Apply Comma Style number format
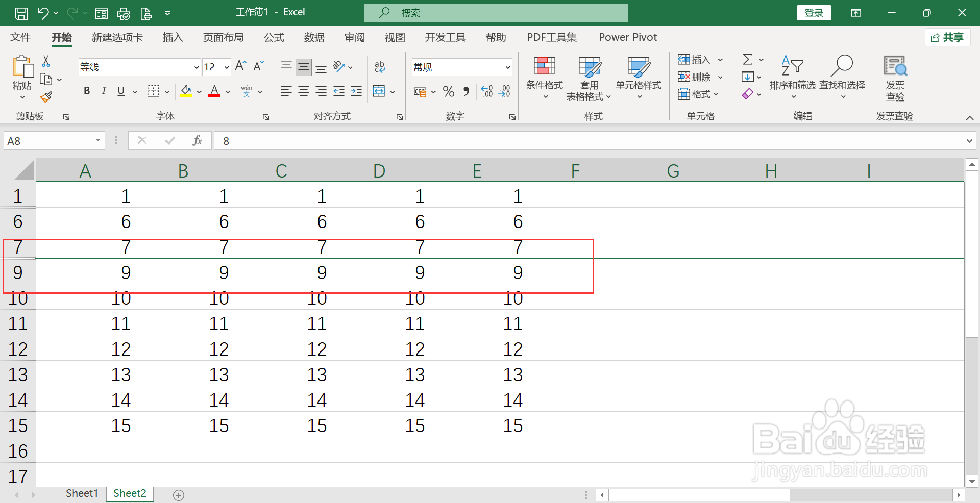Viewport: 980px width, 503px height. (466, 91)
